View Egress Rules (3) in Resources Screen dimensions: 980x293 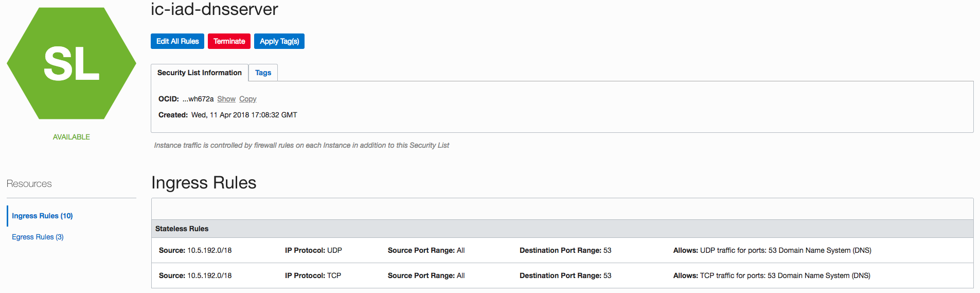(x=38, y=237)
